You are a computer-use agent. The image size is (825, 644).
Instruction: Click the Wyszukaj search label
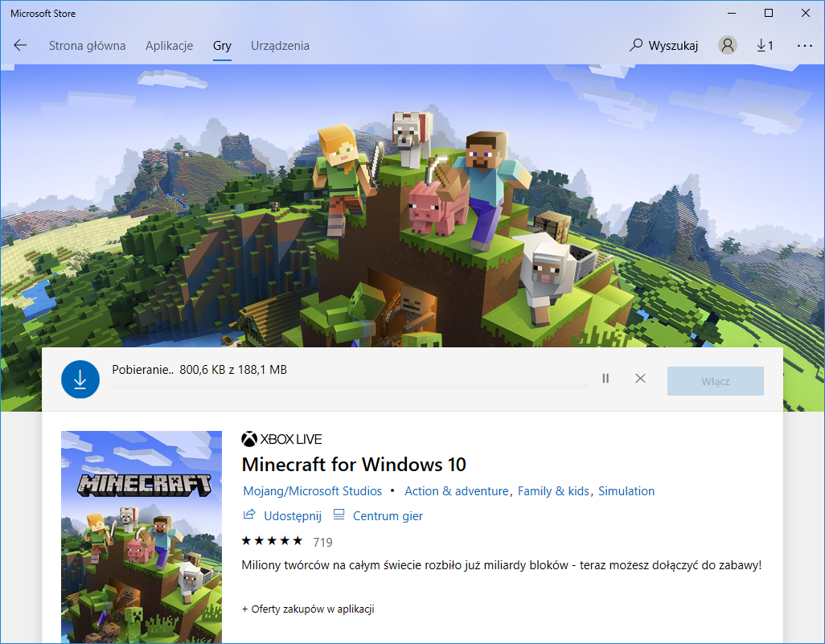673,46
